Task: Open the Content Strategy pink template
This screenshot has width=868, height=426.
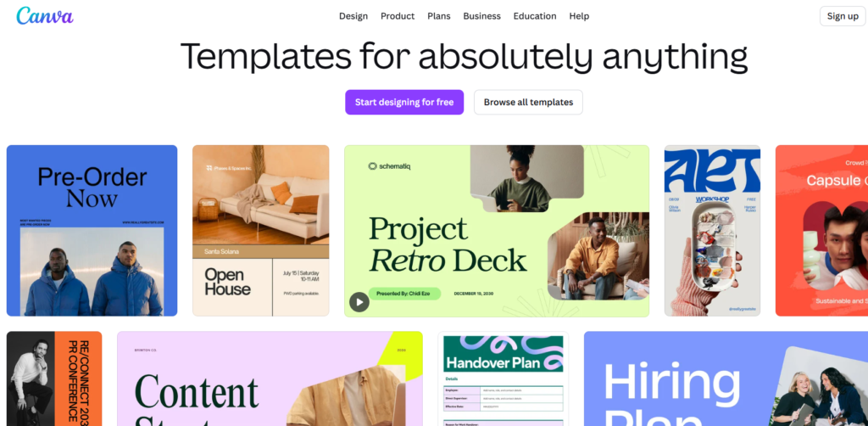Action: (x=270, y=378)
